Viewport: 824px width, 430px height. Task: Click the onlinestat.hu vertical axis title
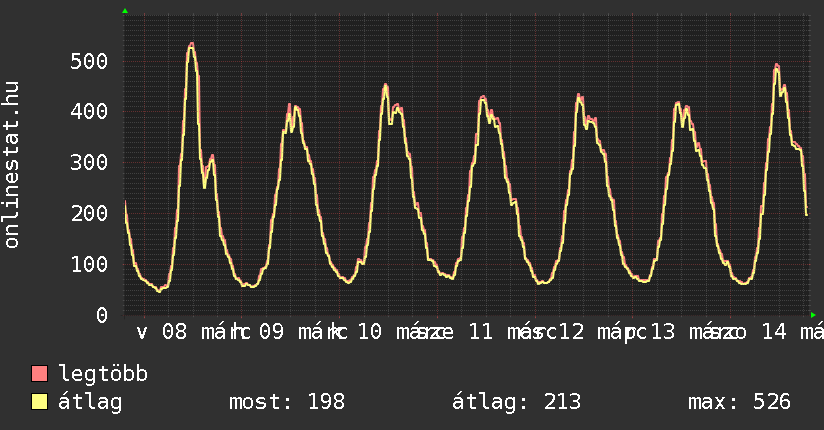[x=13, y=165]
